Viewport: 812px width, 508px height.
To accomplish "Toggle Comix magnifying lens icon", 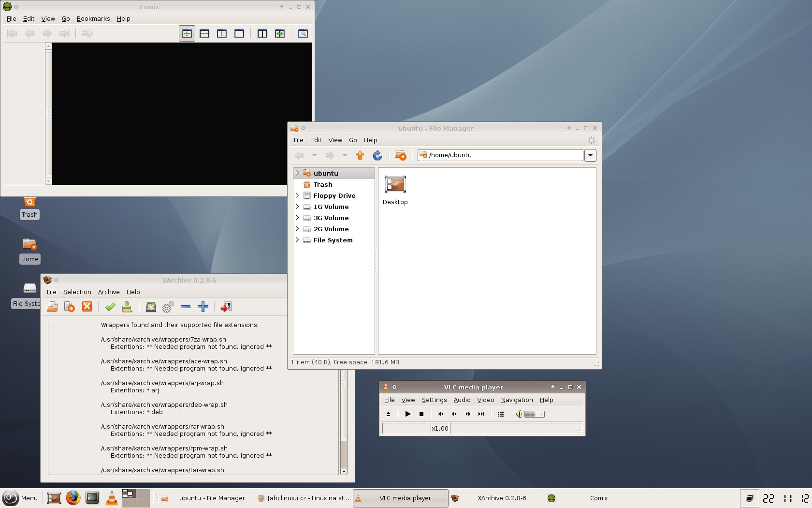I will tap(303, 33).
